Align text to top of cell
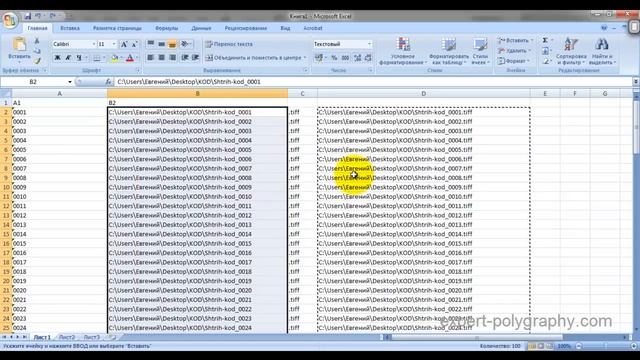Screen dimensions: 640x360 [x=151, y=44]
